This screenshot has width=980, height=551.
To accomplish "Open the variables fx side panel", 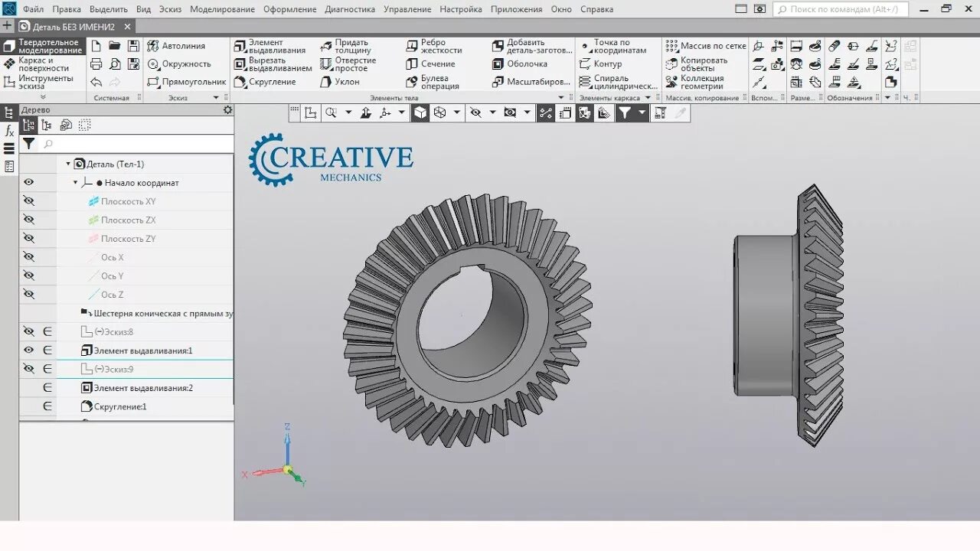I will coord(9,131).
